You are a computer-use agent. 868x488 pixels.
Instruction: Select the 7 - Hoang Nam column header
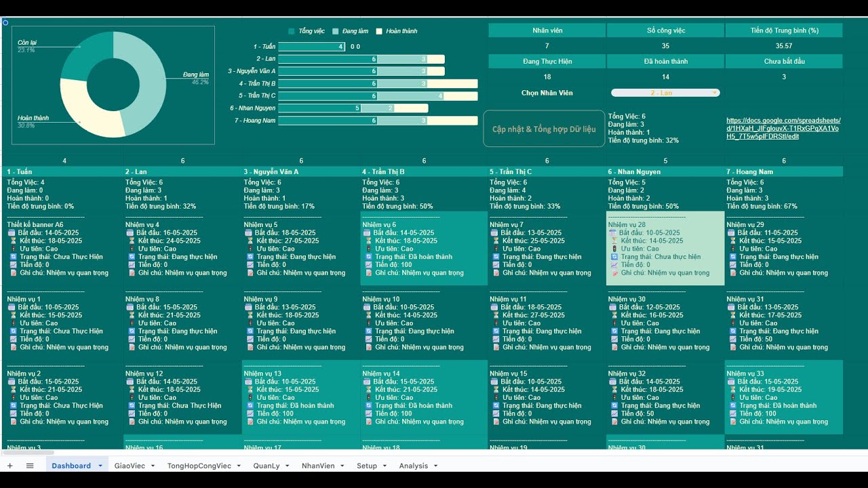tap(784, 172)
